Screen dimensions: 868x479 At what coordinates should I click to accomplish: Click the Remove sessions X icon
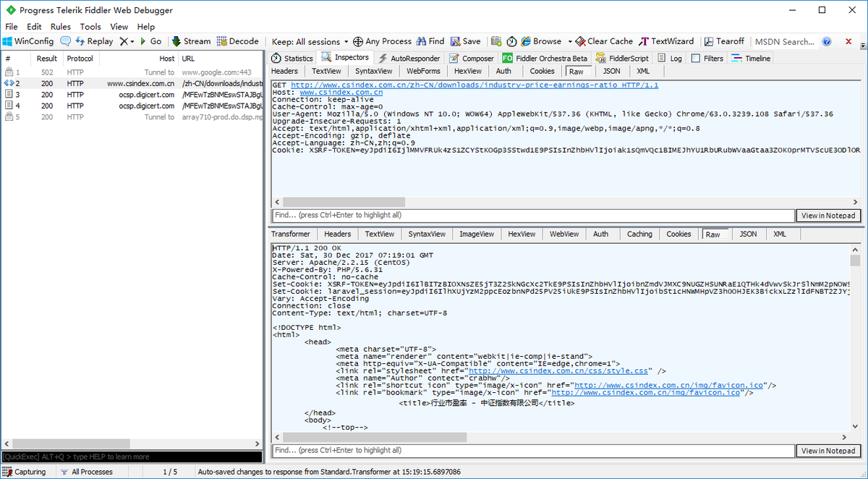click(x=124, y=41)
